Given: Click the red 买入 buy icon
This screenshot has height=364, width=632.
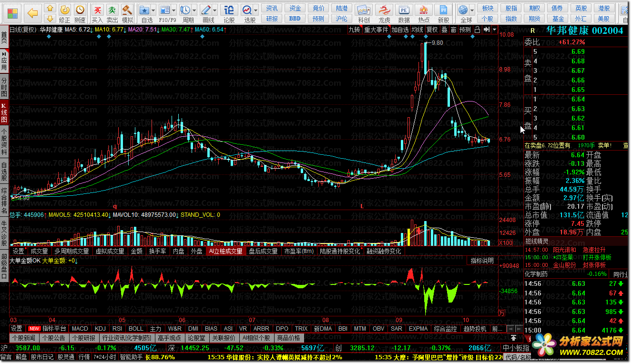Looking at the screenshot, I should pos(97,10).
